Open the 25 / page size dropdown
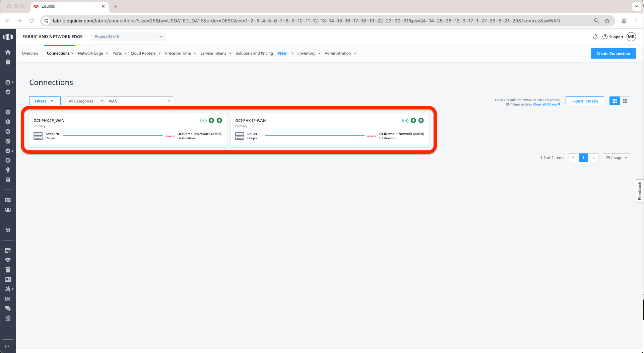 coord(616,158)
